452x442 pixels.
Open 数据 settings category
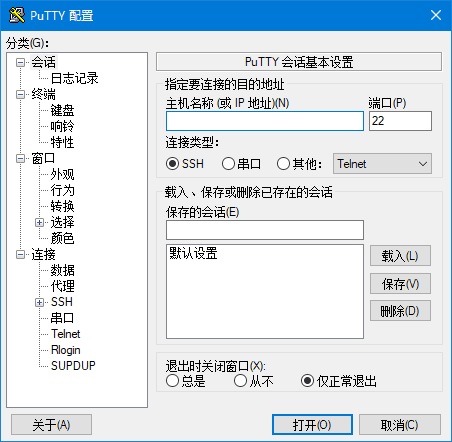62,270
